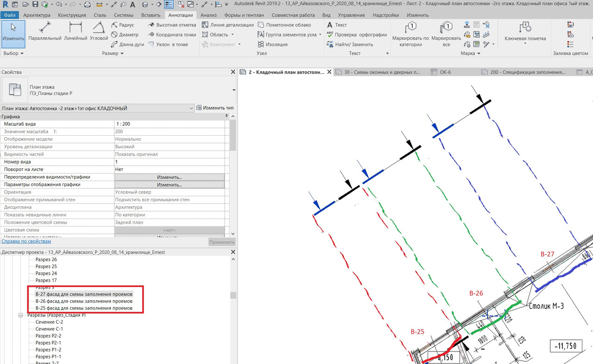Click the Масштаб вида value field 1 : 200
Viewport: 593px width, 364px height.
point(169,124)
